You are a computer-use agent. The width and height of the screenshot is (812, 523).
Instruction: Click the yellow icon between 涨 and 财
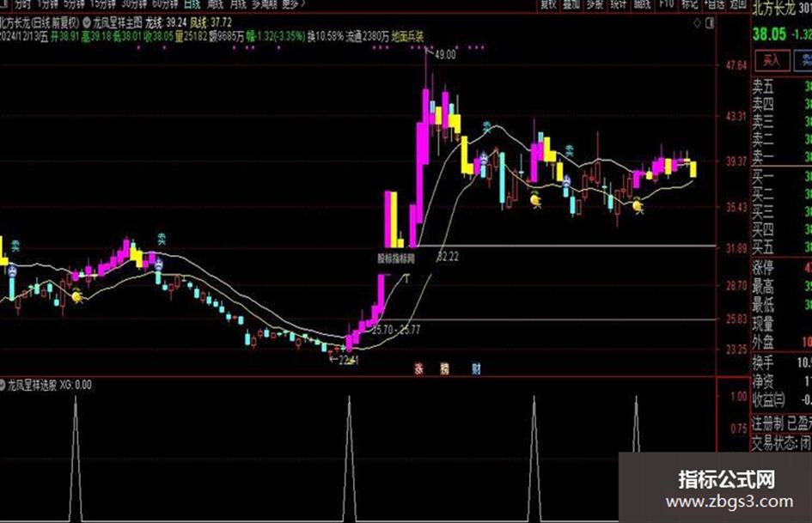click(444, 368)
